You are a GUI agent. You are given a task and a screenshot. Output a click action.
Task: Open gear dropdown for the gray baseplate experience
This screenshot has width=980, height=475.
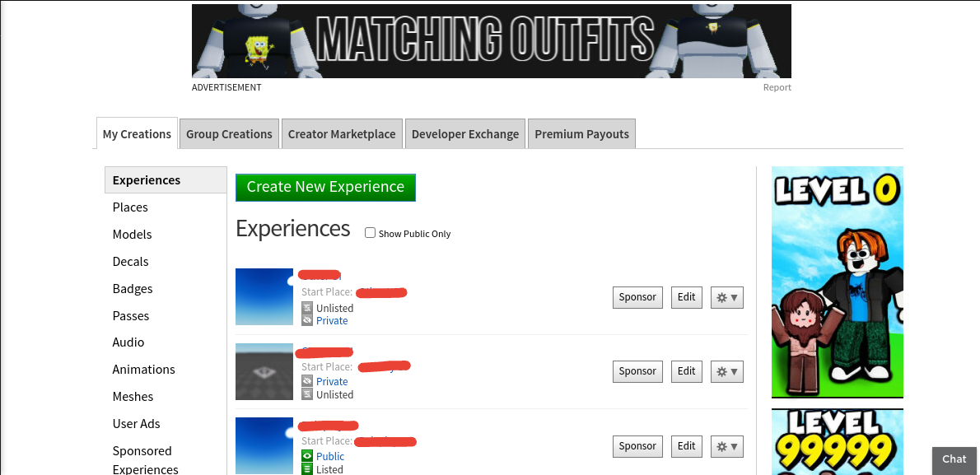[x=727, y=372]
